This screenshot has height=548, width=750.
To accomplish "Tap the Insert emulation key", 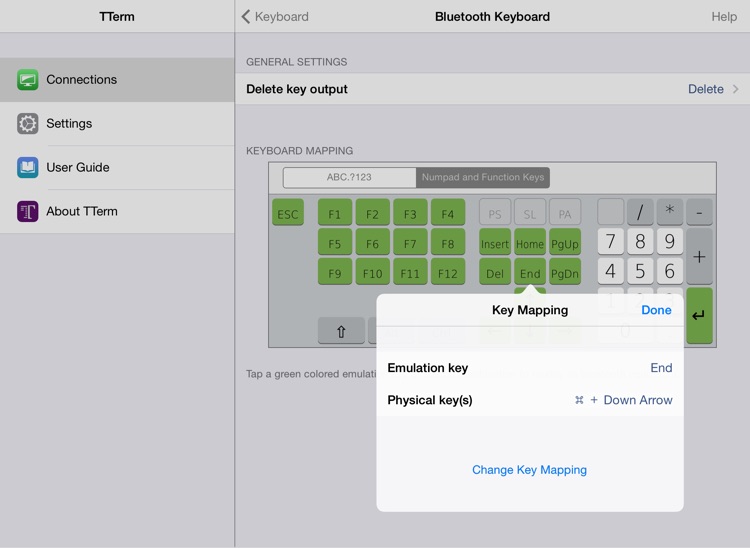I will point(495,242).
